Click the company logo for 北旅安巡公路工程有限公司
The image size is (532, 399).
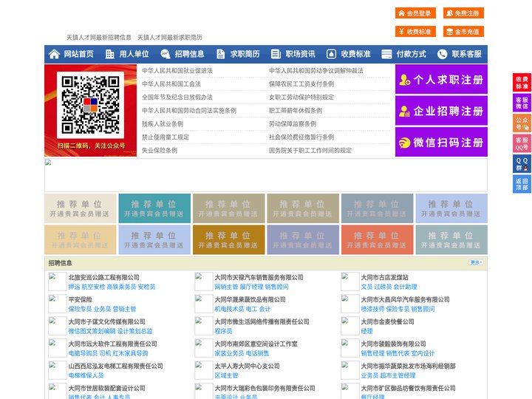click(57, 282)
